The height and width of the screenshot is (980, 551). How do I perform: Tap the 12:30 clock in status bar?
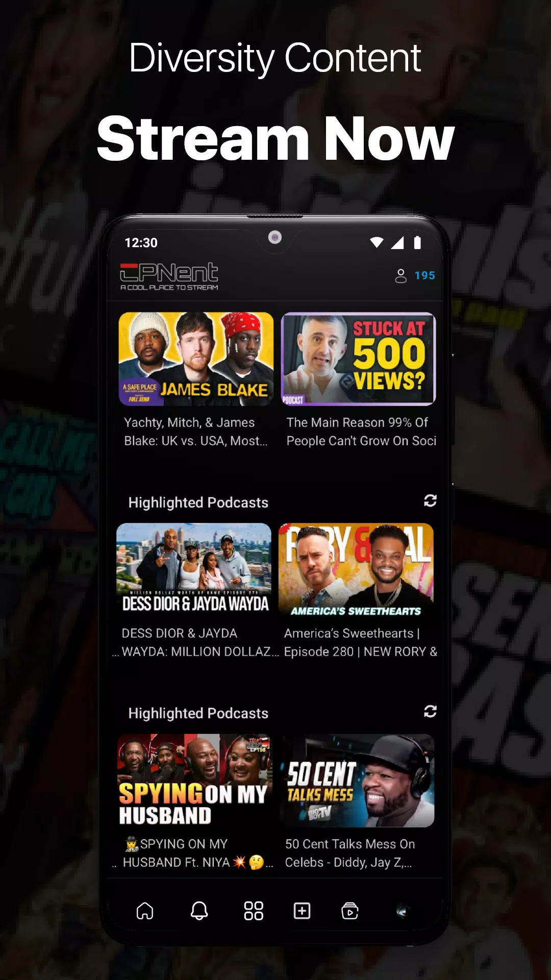pos(141,242)
